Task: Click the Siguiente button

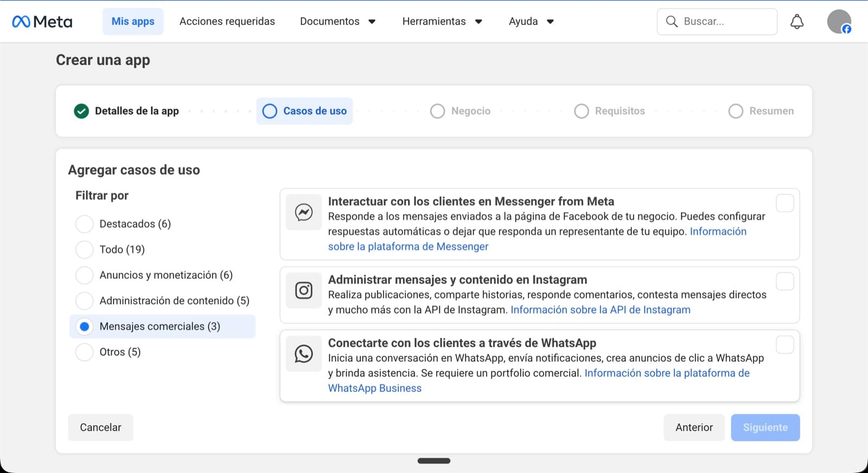Action: pyautogui.click(x=765, y=427)
